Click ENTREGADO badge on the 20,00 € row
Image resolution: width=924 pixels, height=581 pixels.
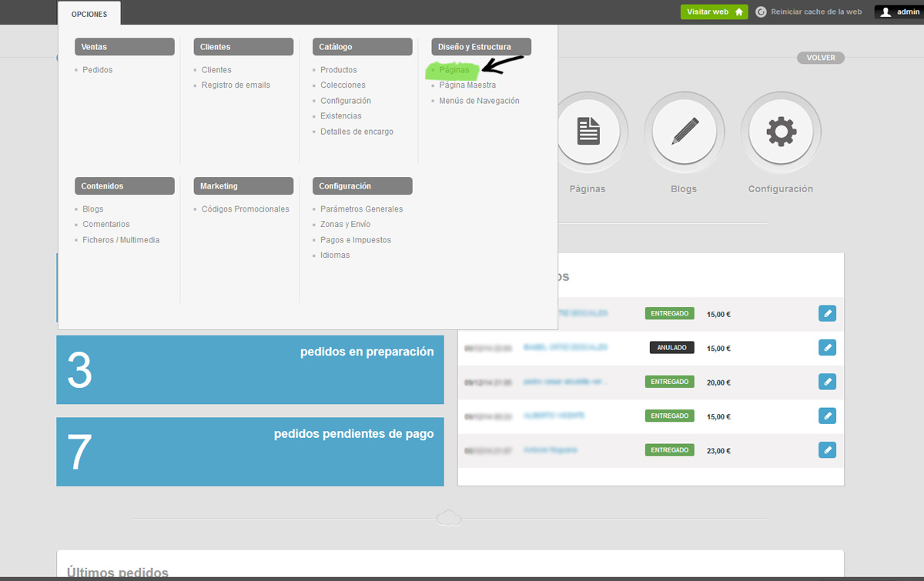670,382
